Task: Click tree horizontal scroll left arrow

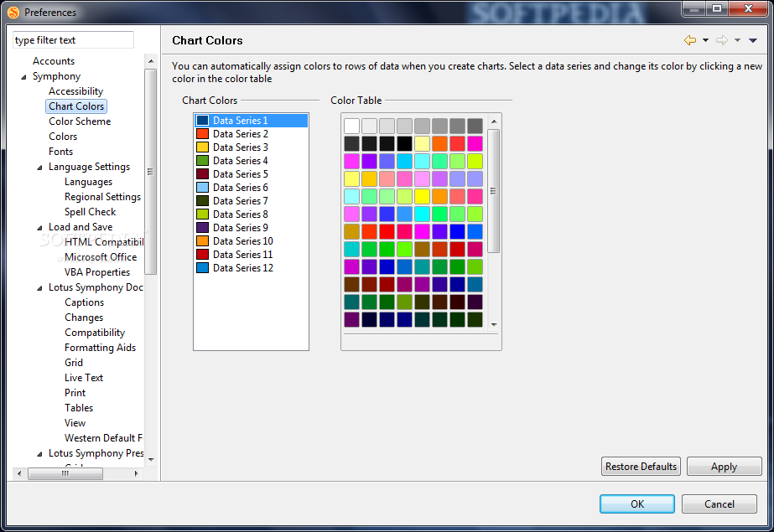Action: 19,474
